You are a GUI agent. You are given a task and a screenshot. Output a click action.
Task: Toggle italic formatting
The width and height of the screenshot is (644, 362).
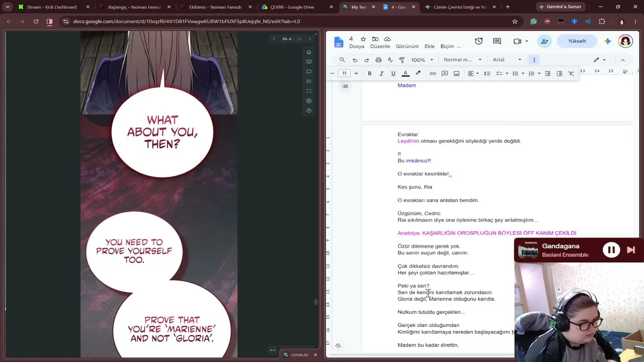pos(381,73)
